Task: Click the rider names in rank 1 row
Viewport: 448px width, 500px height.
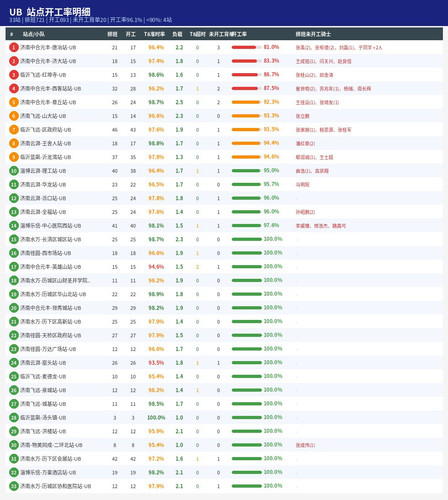Action: tap(339, 48)
